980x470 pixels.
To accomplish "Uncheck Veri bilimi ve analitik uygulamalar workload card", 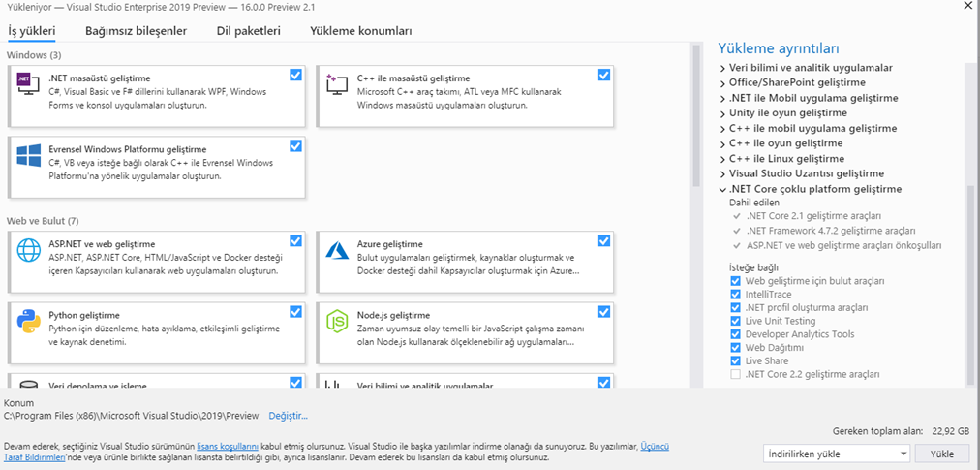I will tap(603, 382).
